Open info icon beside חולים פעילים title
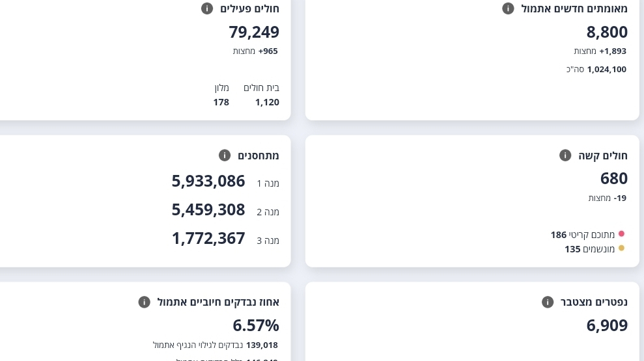Viewport: 644px width, 361px height. point(207,8)
